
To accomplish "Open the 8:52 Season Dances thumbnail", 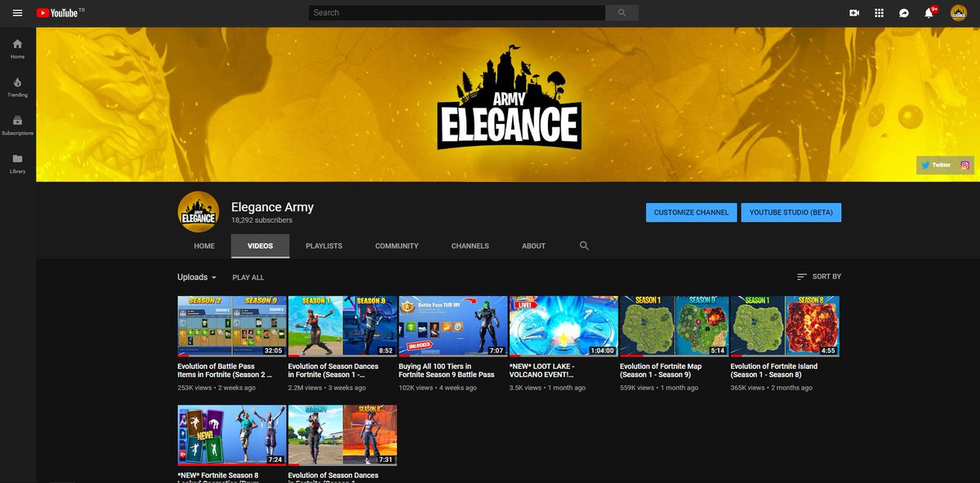I will point(343,326).
